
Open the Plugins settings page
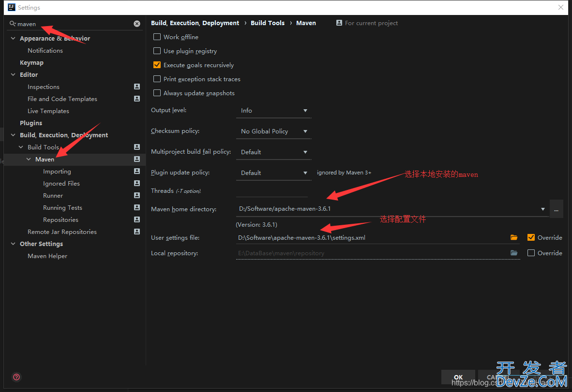(31, 123)
